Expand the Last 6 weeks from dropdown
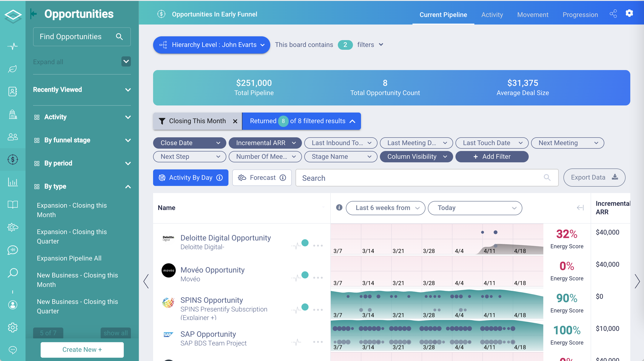 click(x=385, y=208)
